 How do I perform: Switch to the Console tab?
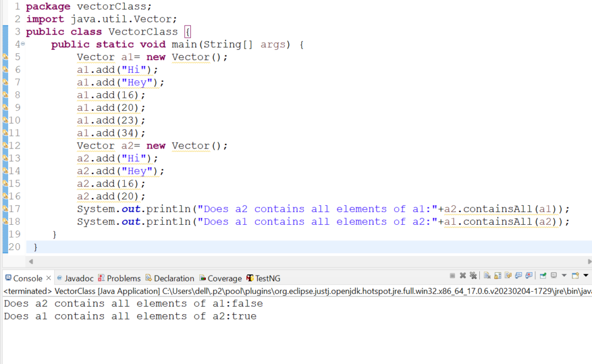28,278
